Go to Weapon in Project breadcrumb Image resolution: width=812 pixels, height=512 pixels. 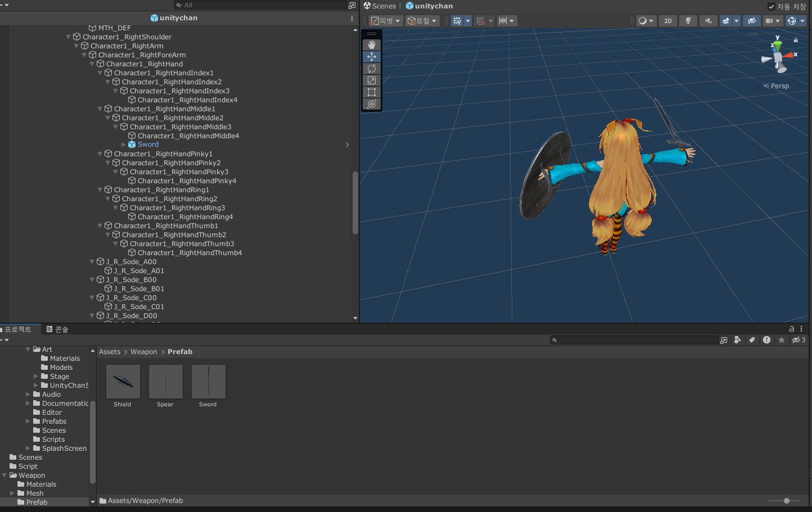tap(144, 352)
